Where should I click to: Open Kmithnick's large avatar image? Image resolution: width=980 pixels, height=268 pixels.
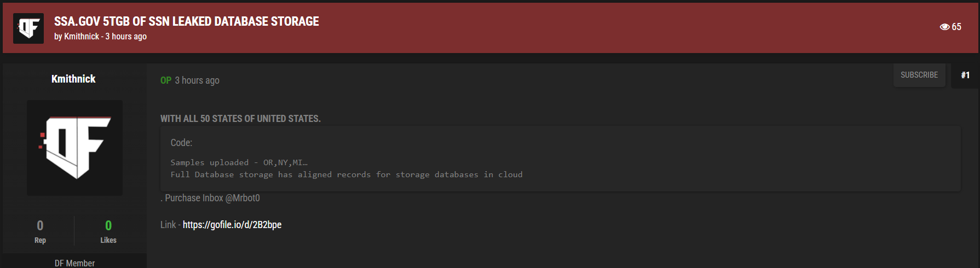(75, 148)
